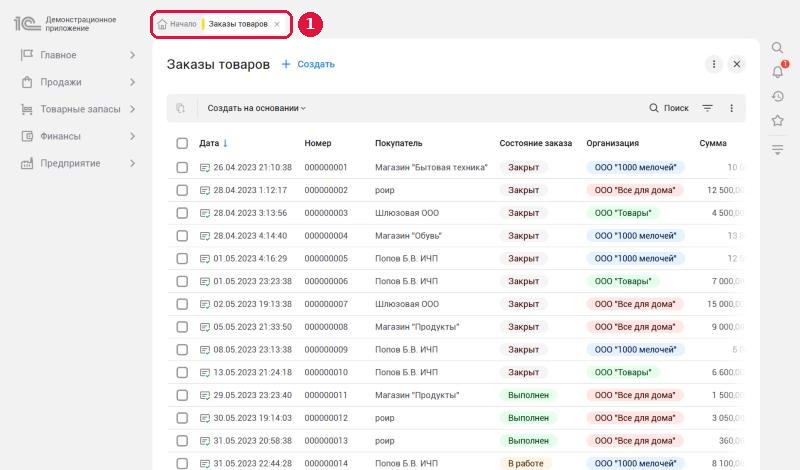800x470 pixels.
Task: Click Магазин "Бытовая техника" buyer cell
Action: [x=431, y=167]
